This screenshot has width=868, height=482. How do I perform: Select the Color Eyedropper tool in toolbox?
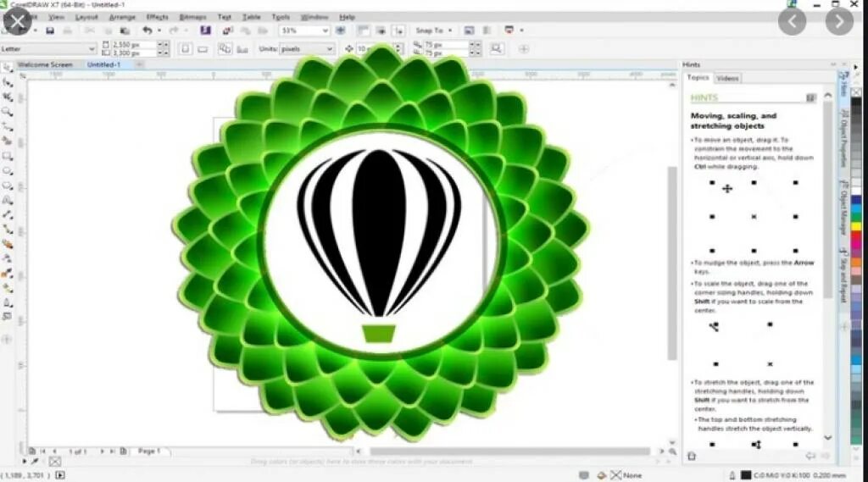point(7,274)
